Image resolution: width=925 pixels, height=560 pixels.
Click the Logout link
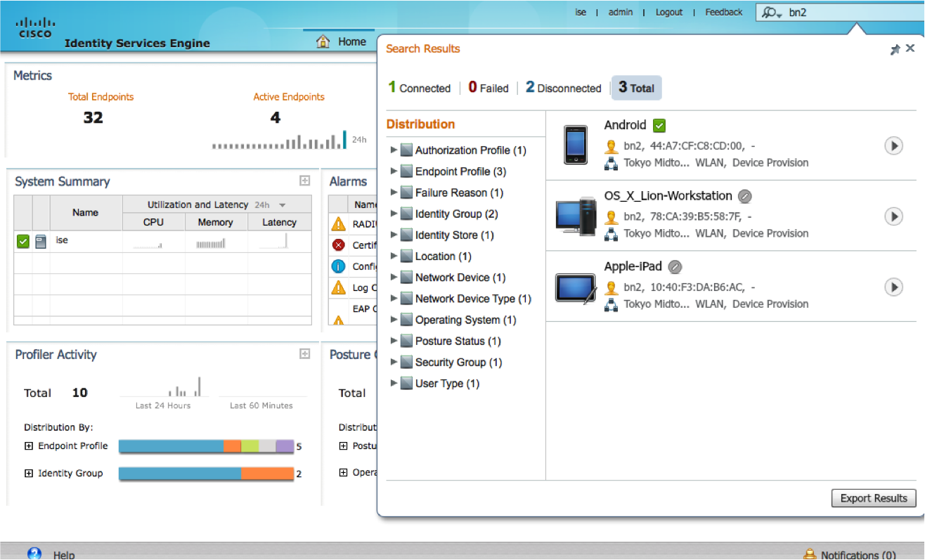pos(668,12)
